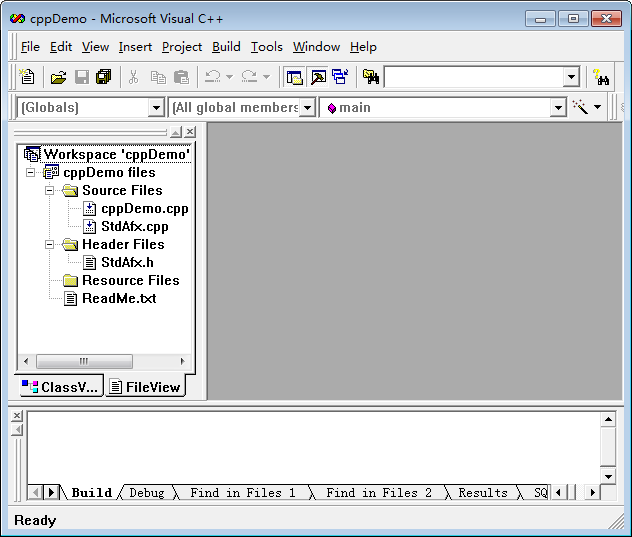Open the Build menu

226,47
